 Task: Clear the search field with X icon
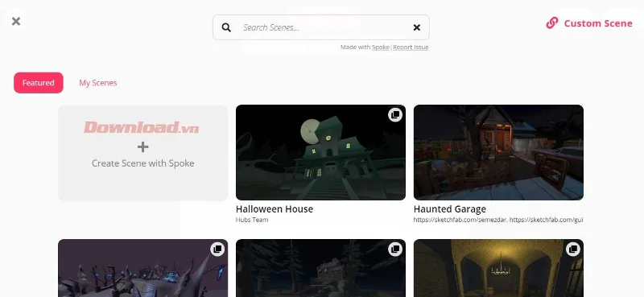416,27
